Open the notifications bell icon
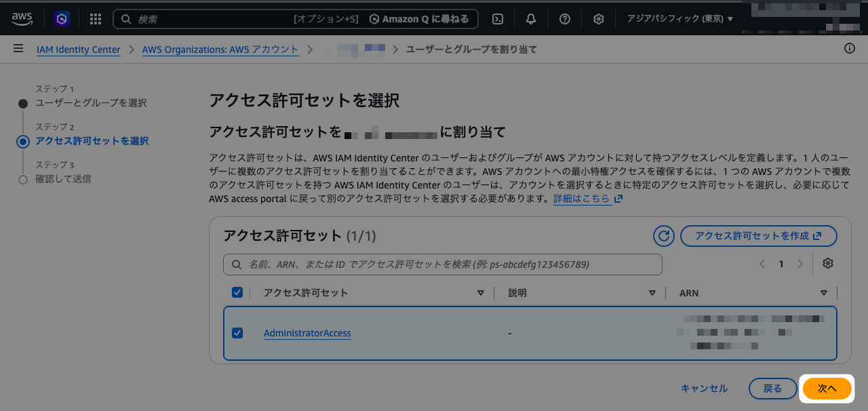 [531, 19]
